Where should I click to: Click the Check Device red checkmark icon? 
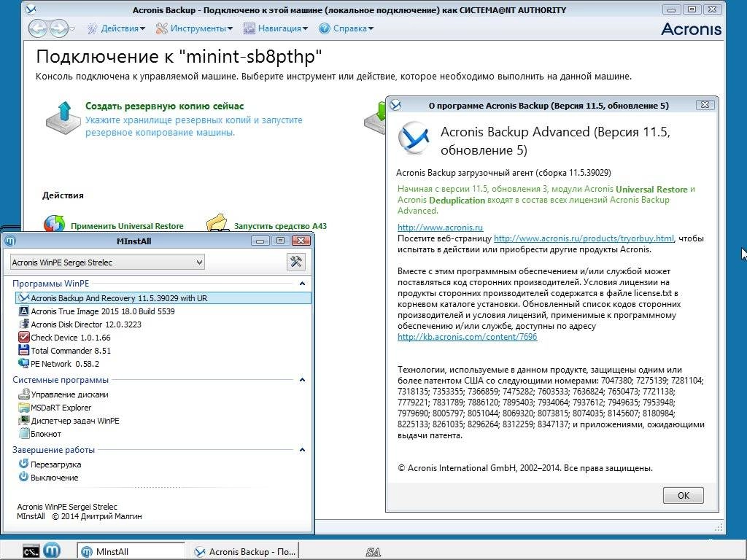pos(23,337)
